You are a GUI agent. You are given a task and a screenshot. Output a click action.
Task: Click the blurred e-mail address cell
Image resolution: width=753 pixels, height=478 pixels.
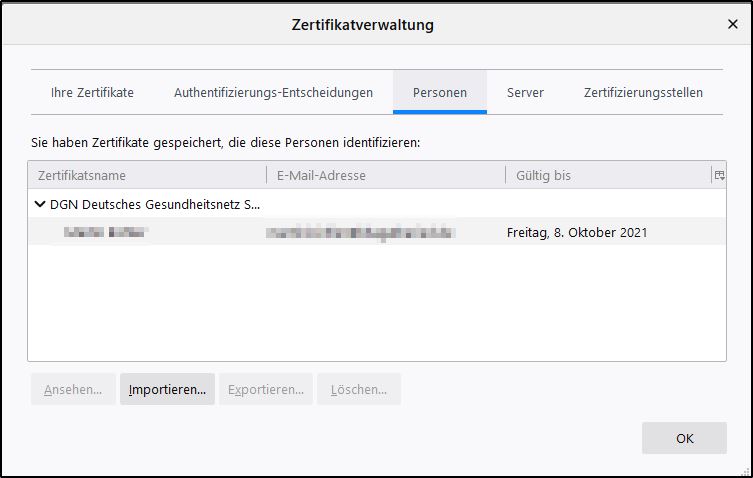[x=362, y=233]
